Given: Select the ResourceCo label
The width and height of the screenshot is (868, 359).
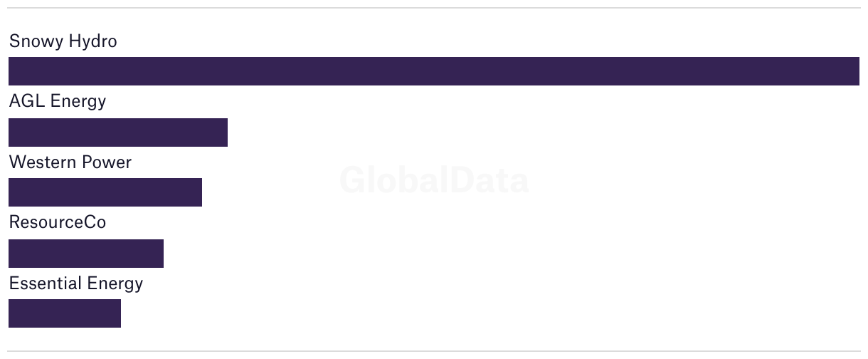Looking at the screenshot, I should coord(58,222).
